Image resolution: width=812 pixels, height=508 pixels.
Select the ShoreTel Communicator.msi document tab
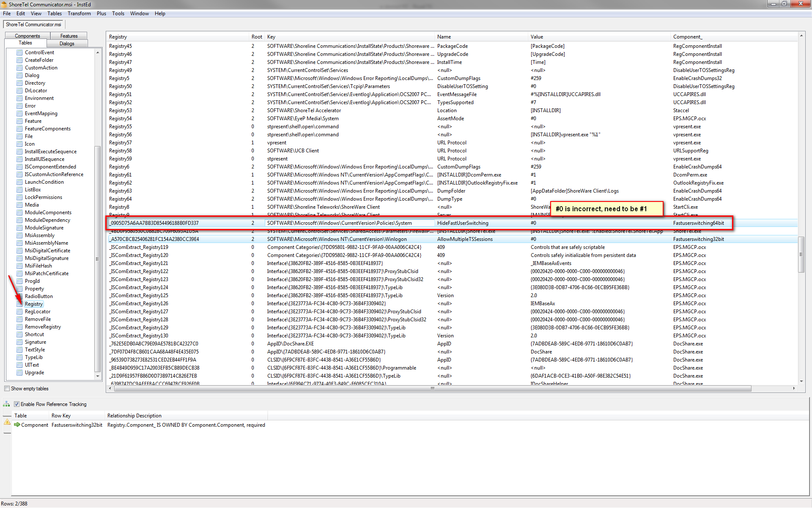tap(33, 25)
